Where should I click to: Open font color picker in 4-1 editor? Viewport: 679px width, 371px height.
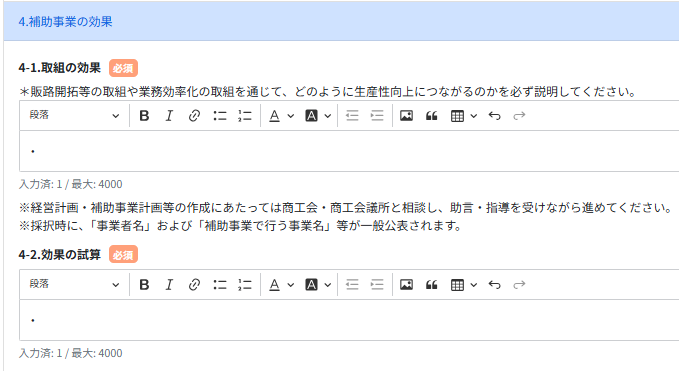pos(275,116)
